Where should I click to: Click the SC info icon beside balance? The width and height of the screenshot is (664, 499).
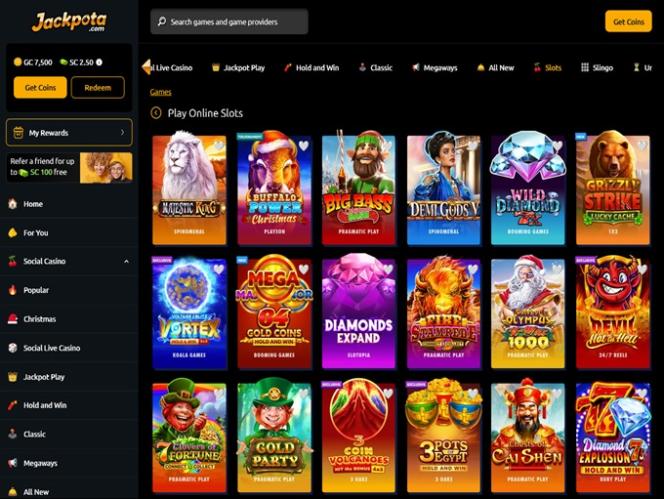[99, 62]
